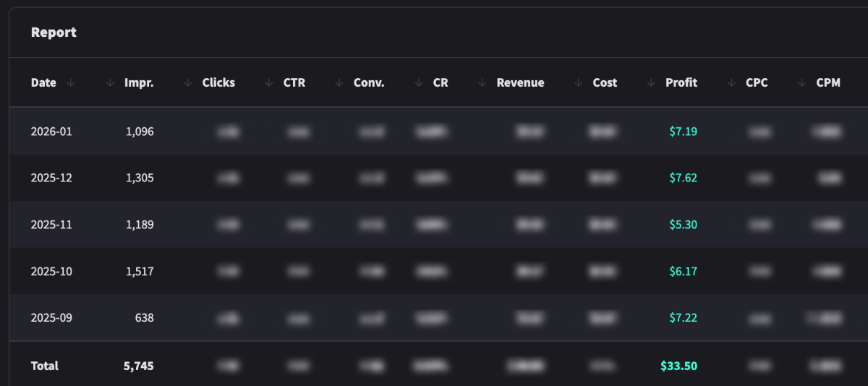Select the 2025-10 date row

point(51,271)
